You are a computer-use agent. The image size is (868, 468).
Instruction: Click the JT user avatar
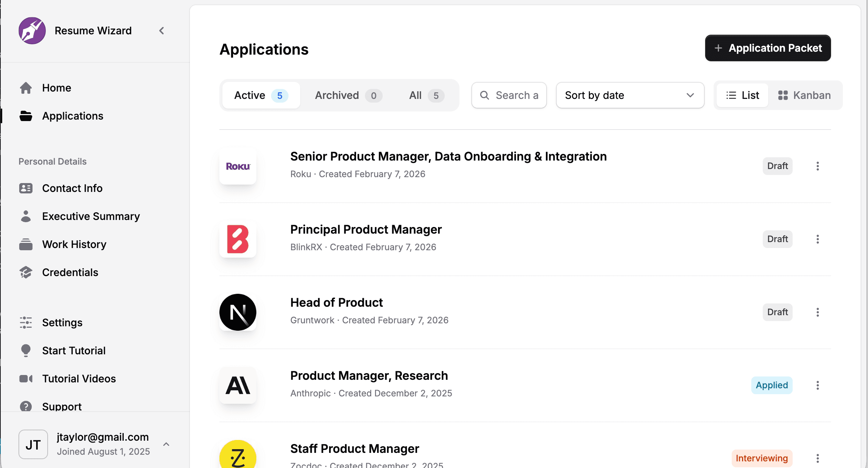click(x=33, y=444)
